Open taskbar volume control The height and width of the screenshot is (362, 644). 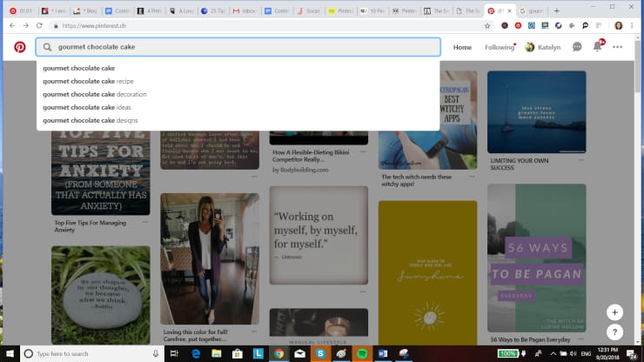[574, 353]
